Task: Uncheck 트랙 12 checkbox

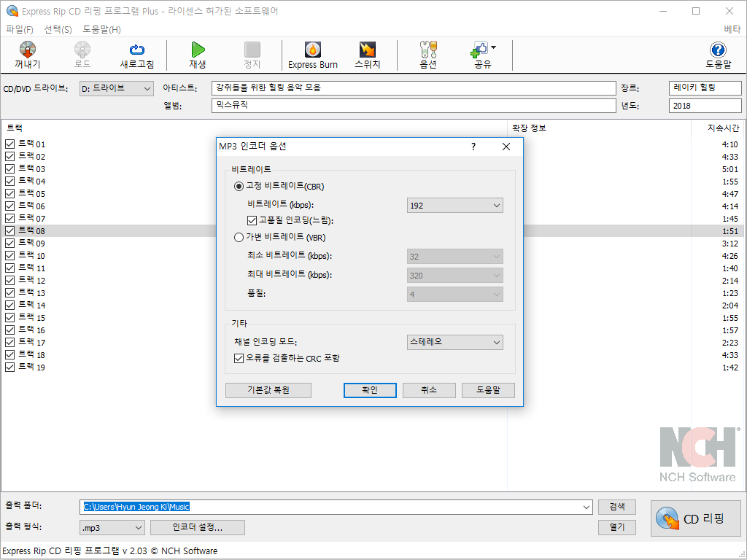Action: tap(9, 280)
